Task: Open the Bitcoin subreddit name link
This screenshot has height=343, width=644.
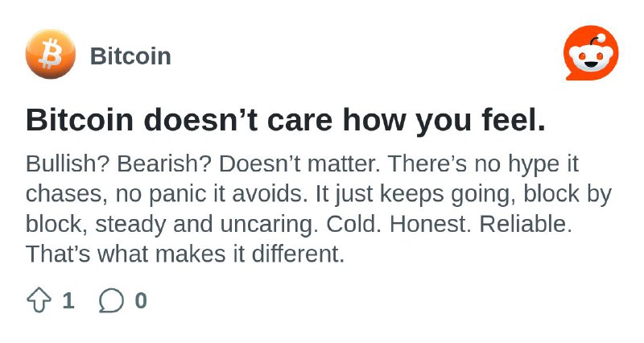Action: (x=130, y=56)
